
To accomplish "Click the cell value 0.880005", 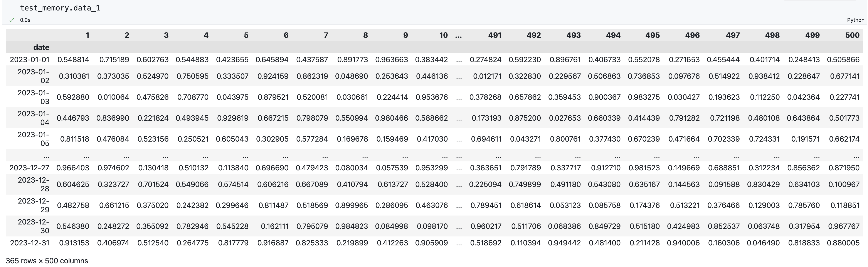I will point(843,243).
